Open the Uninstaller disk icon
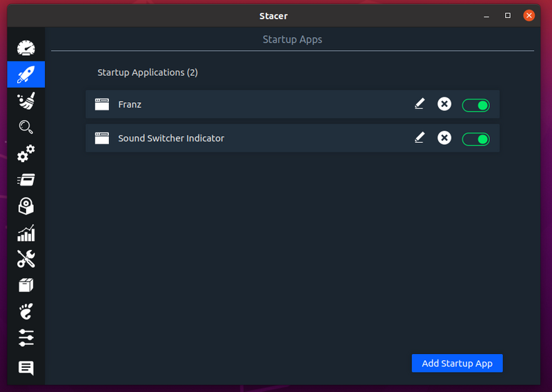The height and width of the screenshot is (392, 552). click(26, 206)
